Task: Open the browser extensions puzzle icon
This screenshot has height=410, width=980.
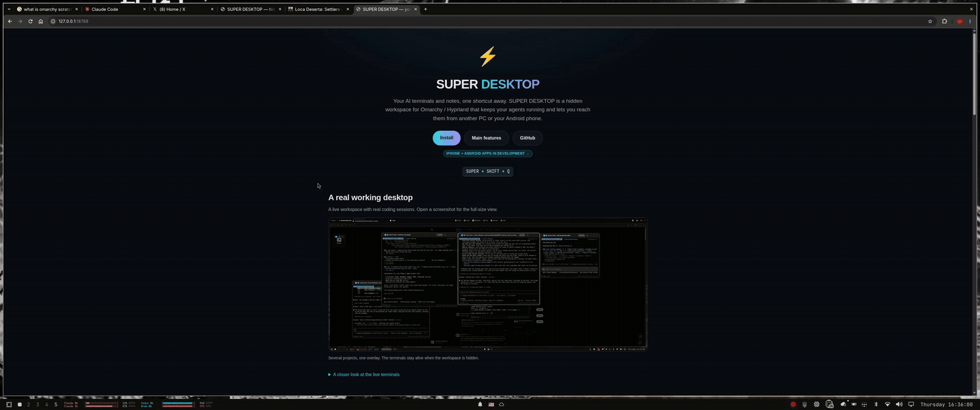Action: click(x=944, y=21)
